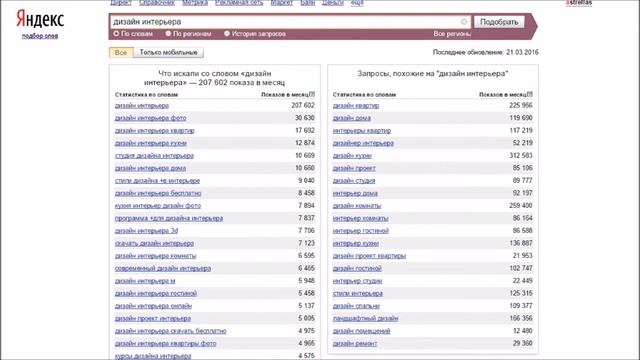
Task: Select the 'История запросов' radio button
Action: click(227, 34)
